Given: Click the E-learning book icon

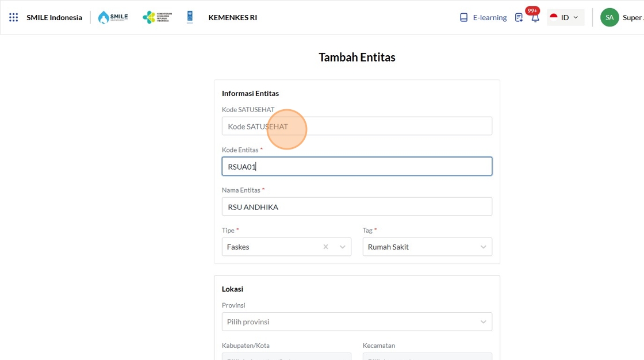Looking at the screenshot, I should (x=464, y=17).
